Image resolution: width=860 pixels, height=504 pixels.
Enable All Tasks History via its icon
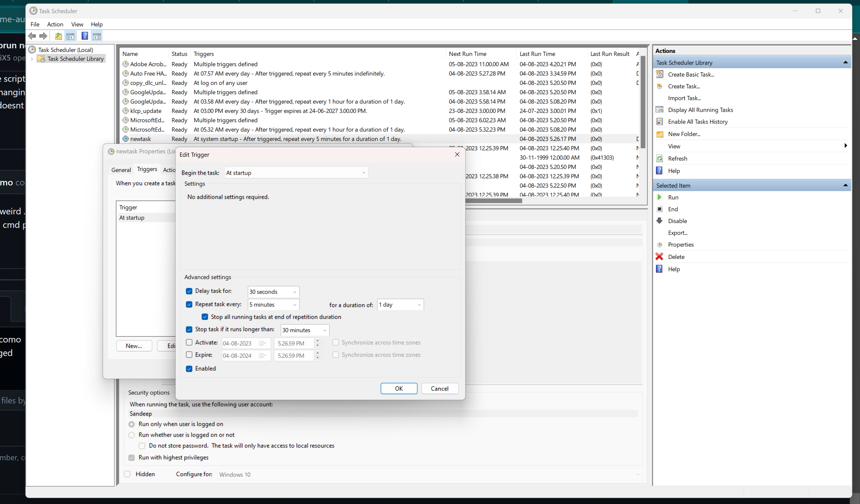[659, 121]
